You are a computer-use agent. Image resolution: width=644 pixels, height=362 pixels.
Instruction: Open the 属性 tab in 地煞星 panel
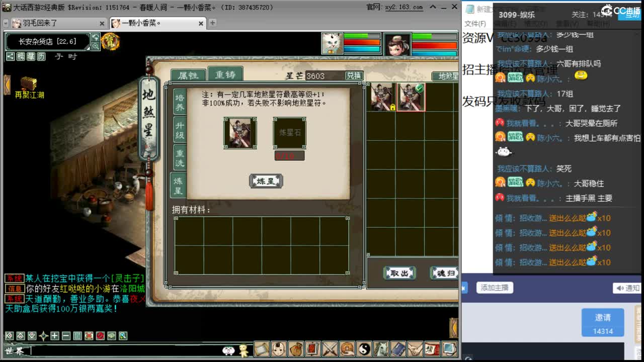pyautogui.click(x=188, y=75)
